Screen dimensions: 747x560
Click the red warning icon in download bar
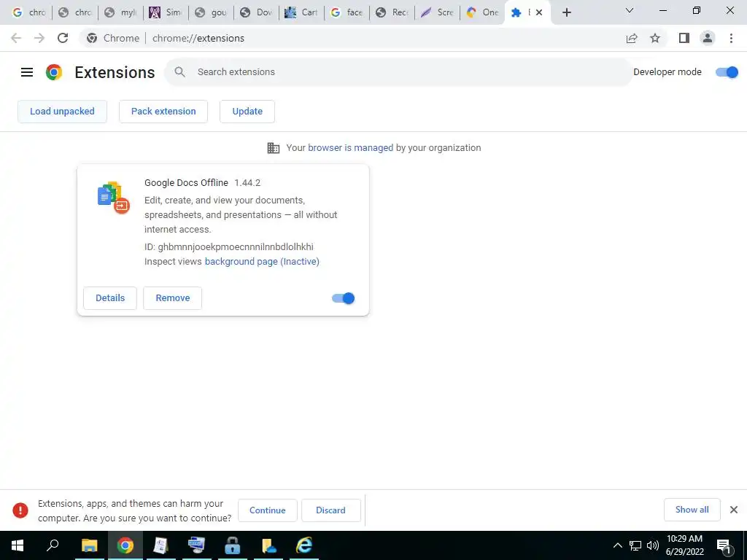click(20, 510)
